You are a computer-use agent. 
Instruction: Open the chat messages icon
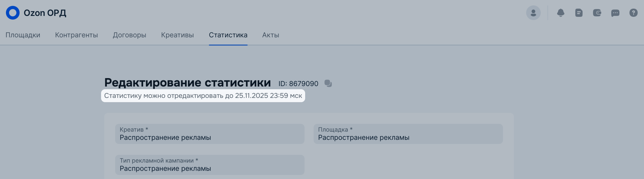(615, 13)
